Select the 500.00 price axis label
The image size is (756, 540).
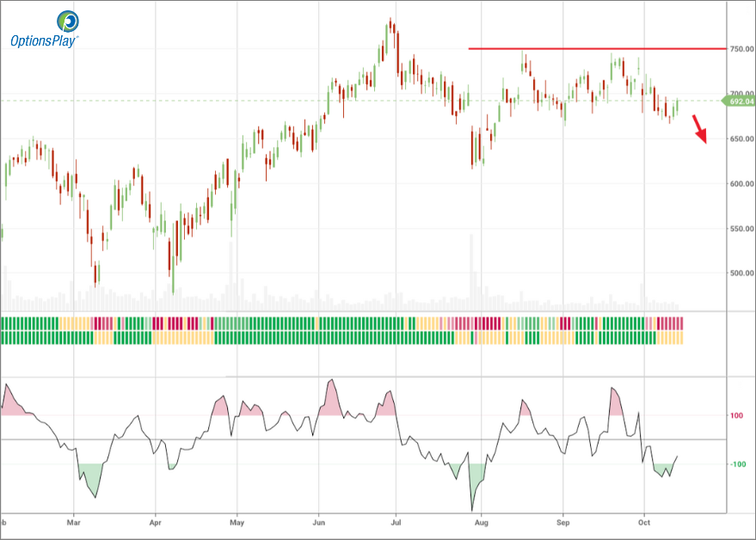click(x=741, y=273)
